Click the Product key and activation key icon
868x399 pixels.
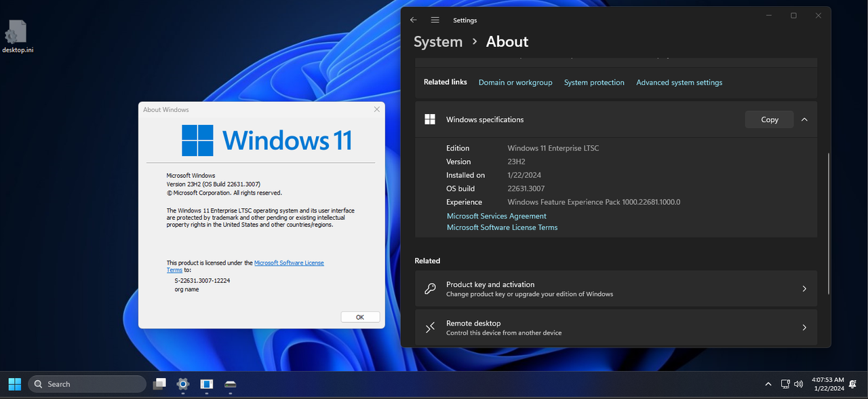pos(430,289)
